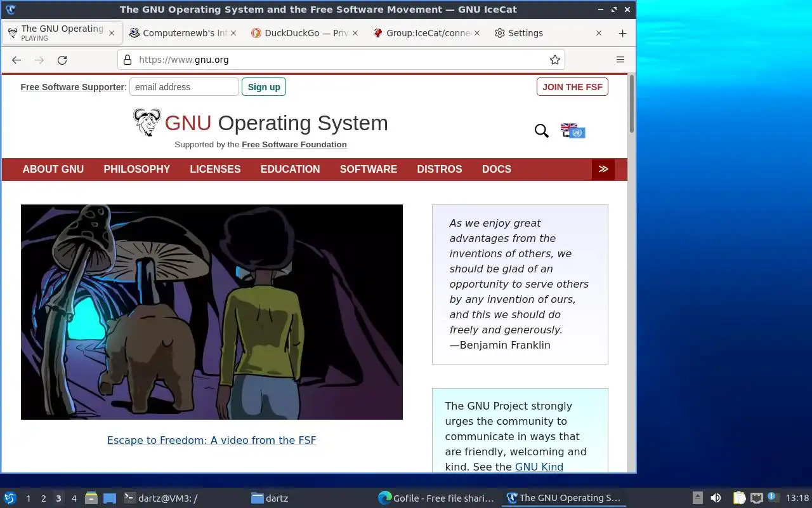The width and height of the screenshot is (812, 508).
Task: Open the DOCS menu item
Action: [x=497, y=169]
